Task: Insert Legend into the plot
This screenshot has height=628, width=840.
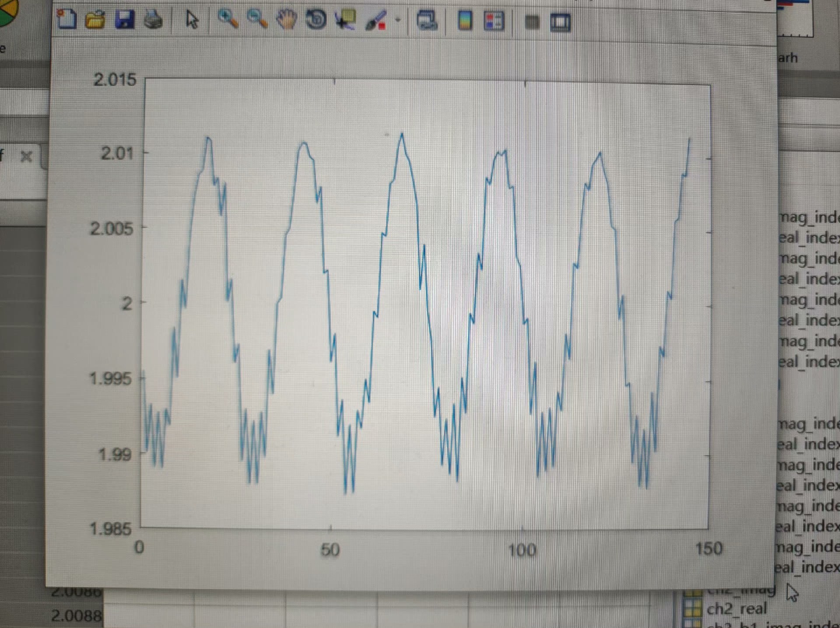Action: pos(494,21)
